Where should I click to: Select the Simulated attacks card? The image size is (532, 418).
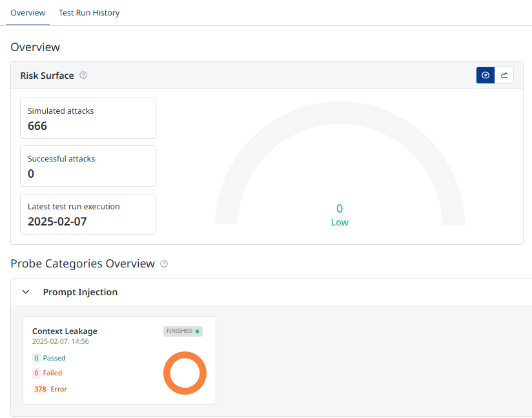coord(88,118)
